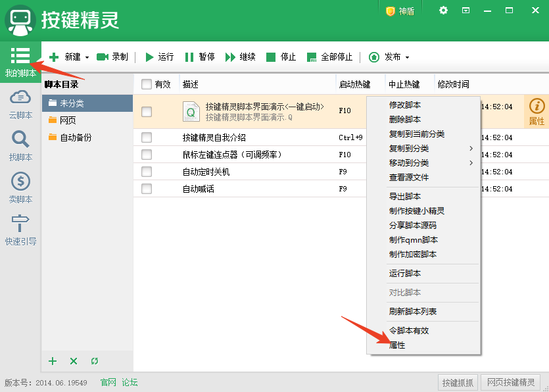Select the 自动喊话 script text
The width and height of the screenshot is (549, 392).
pos(198,189)
